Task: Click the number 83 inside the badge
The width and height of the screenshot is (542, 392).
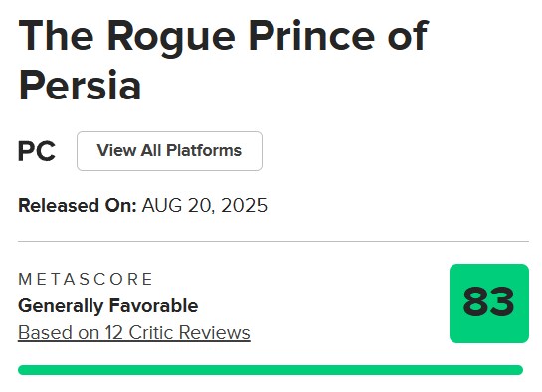Action: coord(488,302)
